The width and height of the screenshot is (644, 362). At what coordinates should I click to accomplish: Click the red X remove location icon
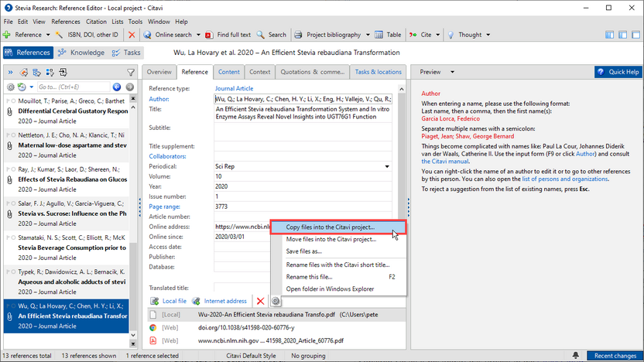260,301
